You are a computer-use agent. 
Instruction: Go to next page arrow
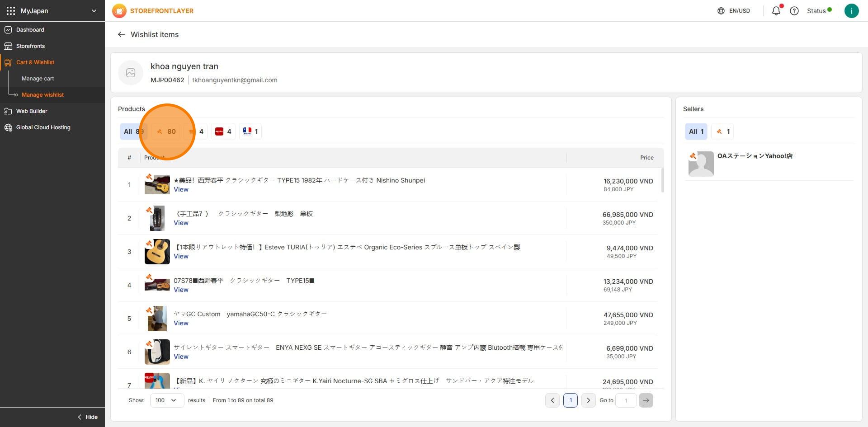click(588, 400)
